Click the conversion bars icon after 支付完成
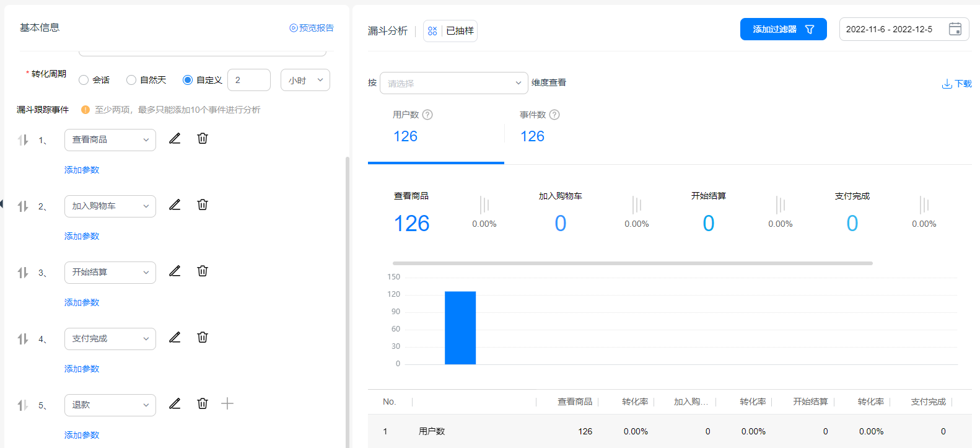 point(924,204)
